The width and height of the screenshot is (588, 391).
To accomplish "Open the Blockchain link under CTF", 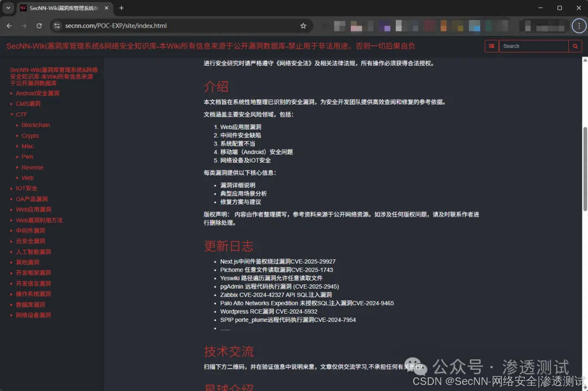I will 35,125.
